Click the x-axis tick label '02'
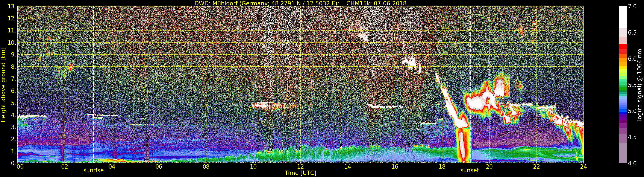Image resolution: width=644 pixels, height=177 pixels. (x=65, y=167)
